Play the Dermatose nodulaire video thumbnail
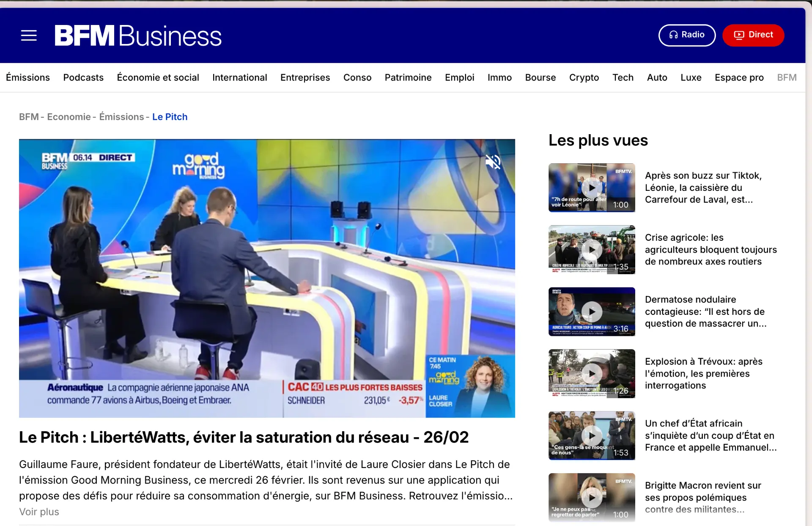Viewport: 812px width, 526px height. [591, 311]
